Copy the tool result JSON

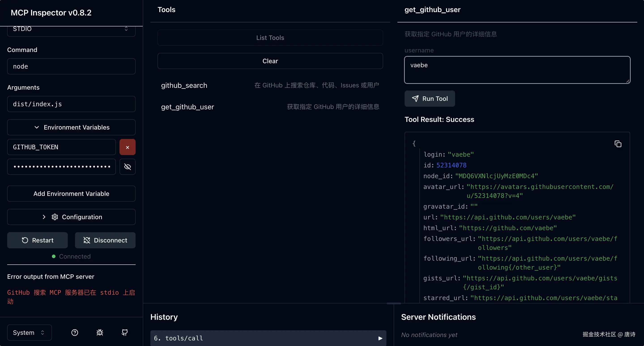point(618,144)
